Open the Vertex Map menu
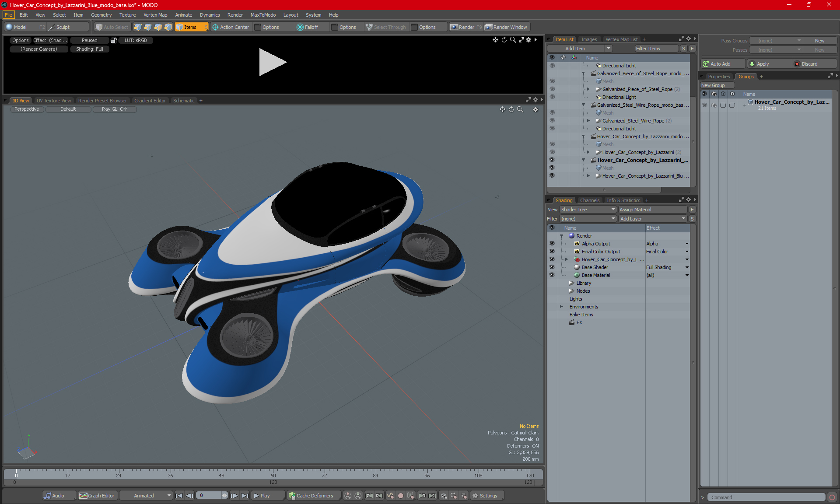Viewport: 840px width, 504px height. (155, 15)
